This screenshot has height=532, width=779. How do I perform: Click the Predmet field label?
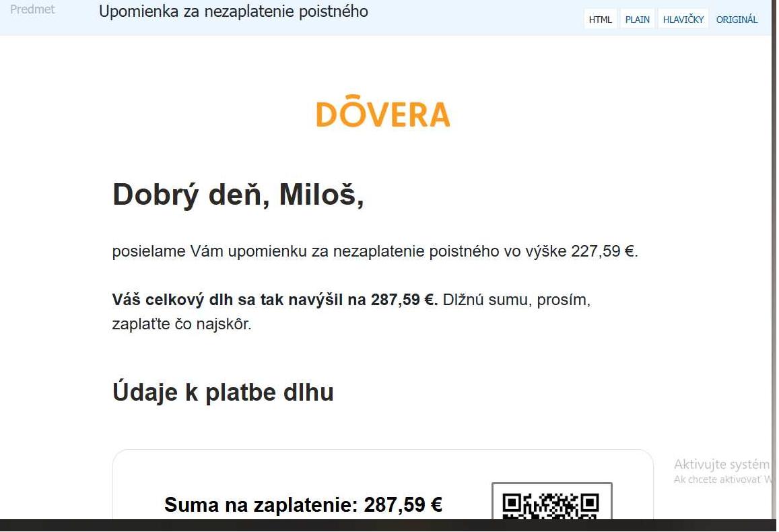32,9
